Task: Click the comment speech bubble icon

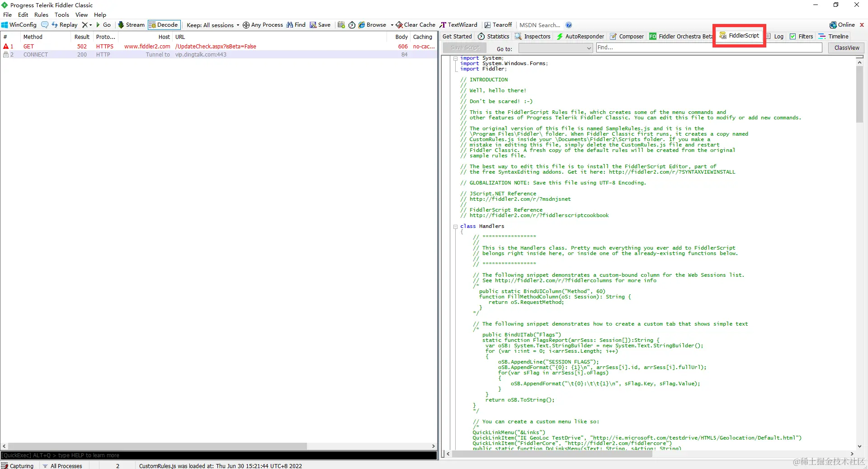Action: 44,25
